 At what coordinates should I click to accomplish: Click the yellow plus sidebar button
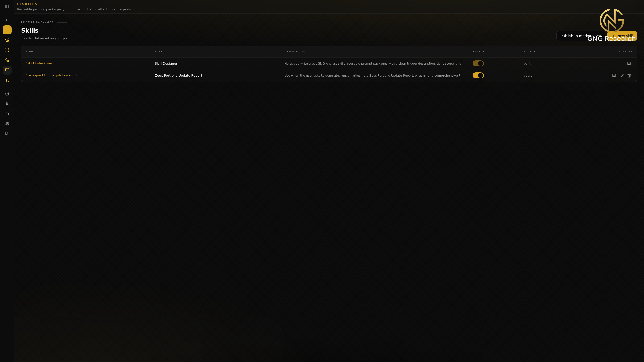coord(7,30)
